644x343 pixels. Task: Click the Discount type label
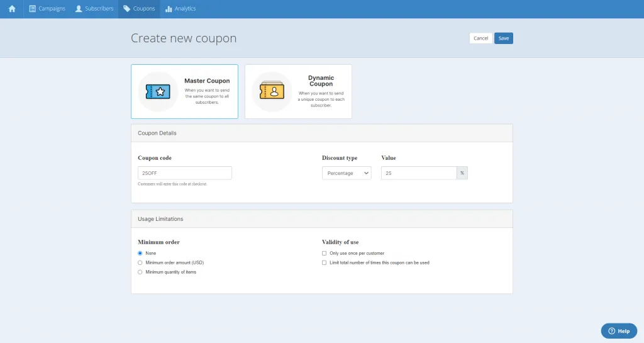pos(340,158)
